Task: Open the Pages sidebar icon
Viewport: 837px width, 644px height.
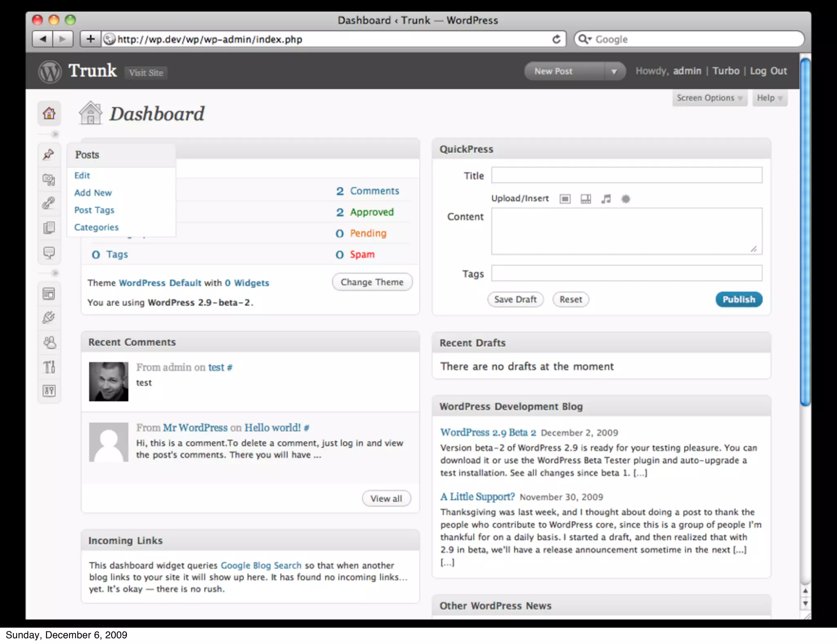Action: click(49, 228)
